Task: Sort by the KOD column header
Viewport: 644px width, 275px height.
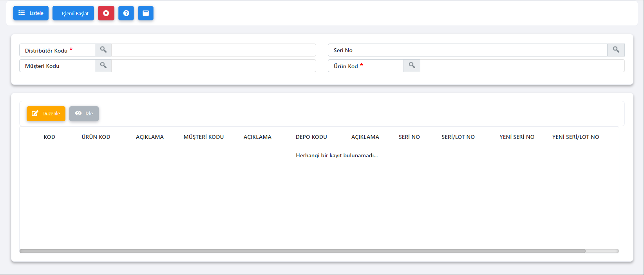Action: pos(49,137)
